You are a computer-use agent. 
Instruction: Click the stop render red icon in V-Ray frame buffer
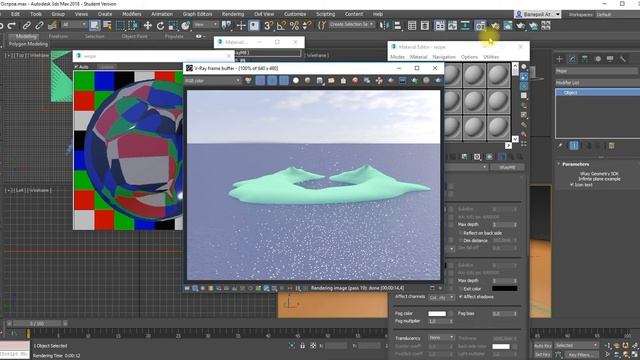355,81
